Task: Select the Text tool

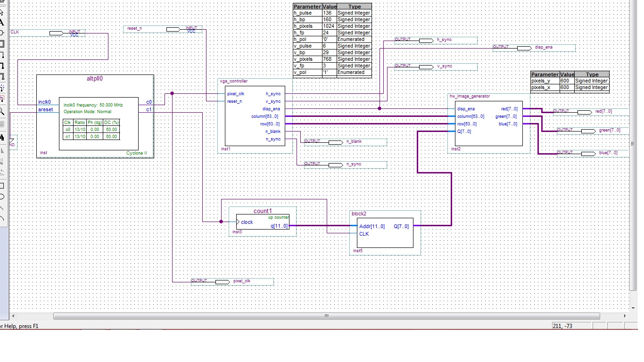Action: (2, 22)
